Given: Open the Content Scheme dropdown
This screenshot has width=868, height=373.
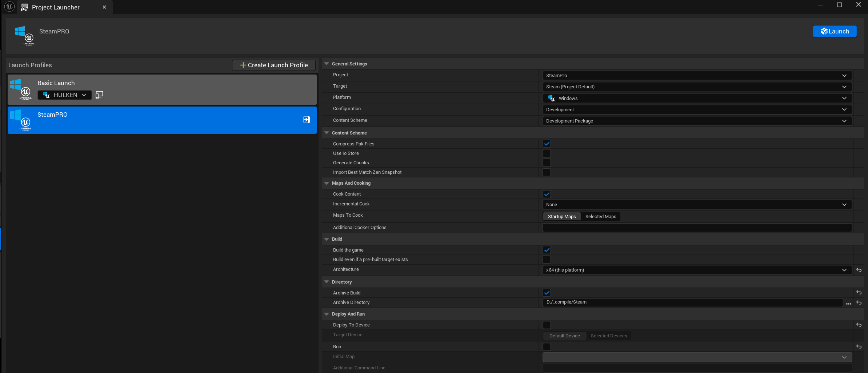Looking at the screenshot, I should pyautogui.click(x=697, y=121).
